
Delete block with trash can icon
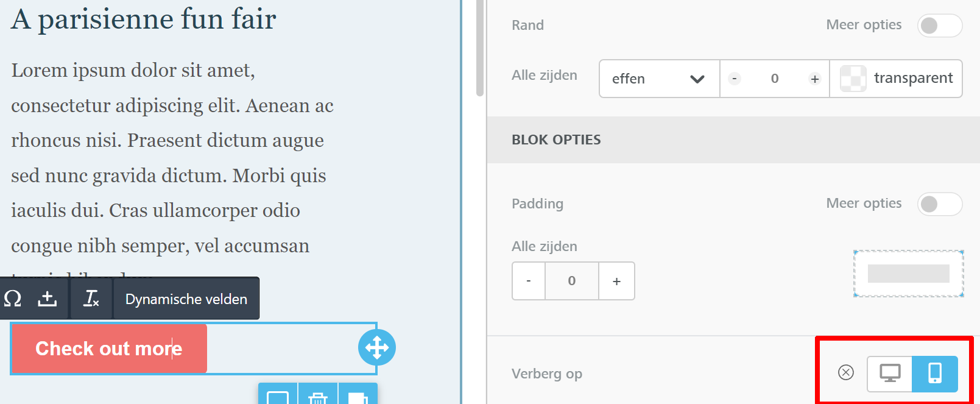317,397
